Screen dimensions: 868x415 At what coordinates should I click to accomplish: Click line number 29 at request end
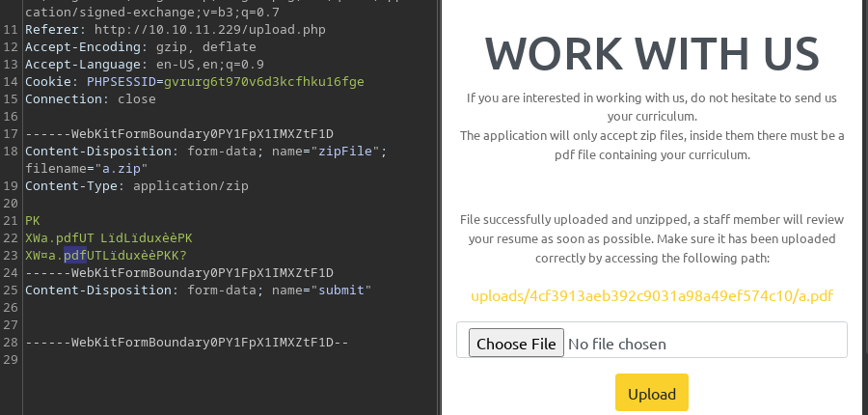coord(10,360)
